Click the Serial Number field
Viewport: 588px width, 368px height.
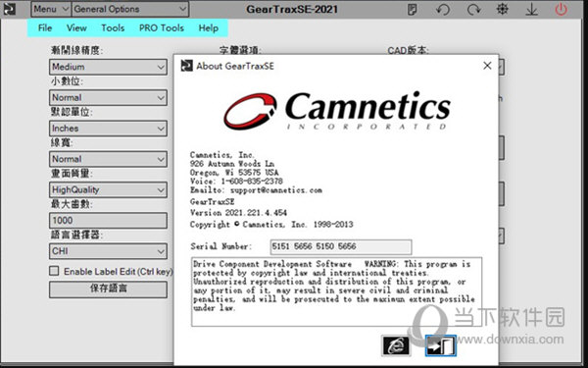click(340, 246)
